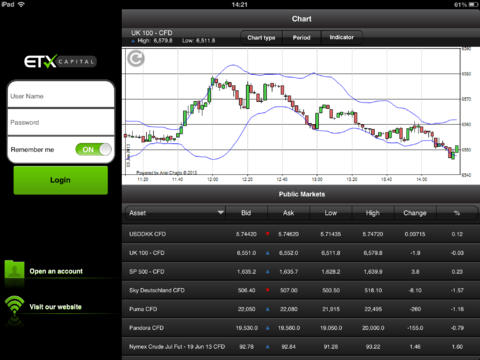Click the Ask value in USDDKK CFD row

[288, 234]
